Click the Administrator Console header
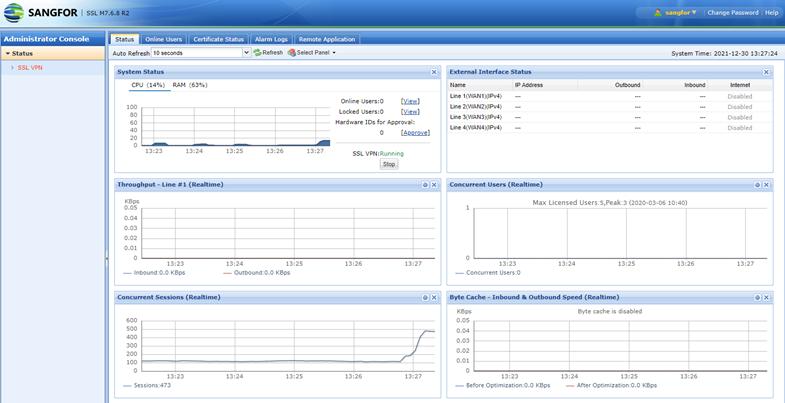This screenshot has height=403, width=785. 46,39
